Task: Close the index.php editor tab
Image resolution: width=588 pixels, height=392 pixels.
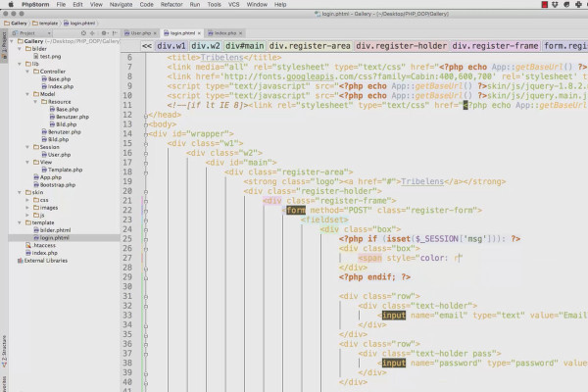Action: (240, 33)
